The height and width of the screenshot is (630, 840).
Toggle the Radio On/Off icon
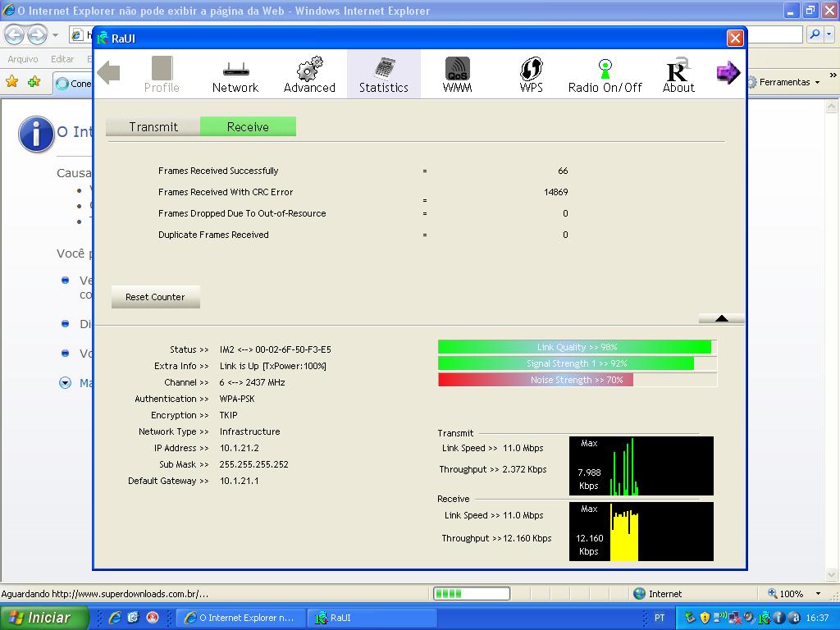pyautogui.click(x=605, y=74)
